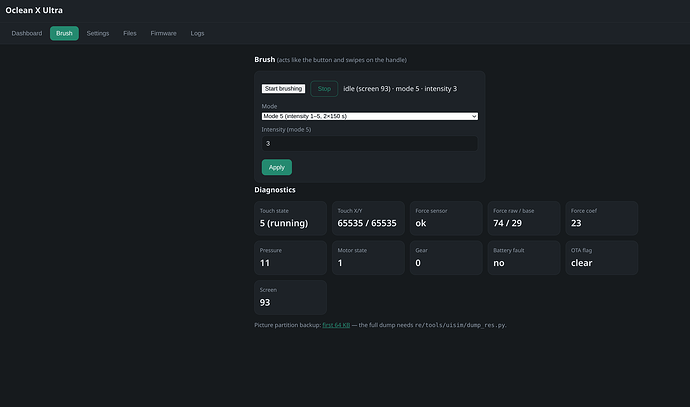Viewport: 690px width, 407px height.
Task: Click the Motor state value 1
Action: tap(340, 263)
